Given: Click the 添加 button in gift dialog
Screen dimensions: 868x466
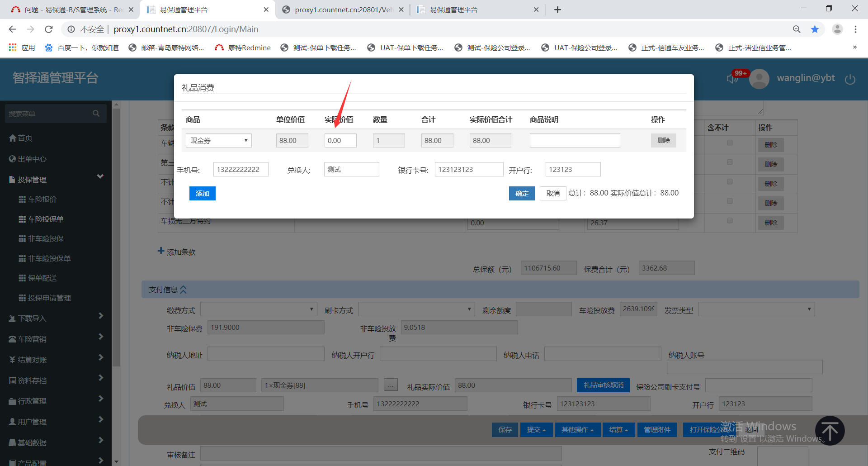Looking at the screenshot, I should point(202,194).
